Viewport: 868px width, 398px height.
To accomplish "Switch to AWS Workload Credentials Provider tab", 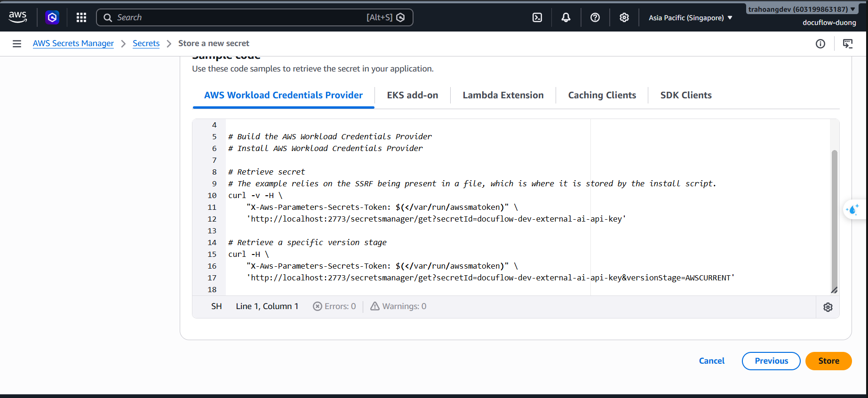I will pos(284,96).
